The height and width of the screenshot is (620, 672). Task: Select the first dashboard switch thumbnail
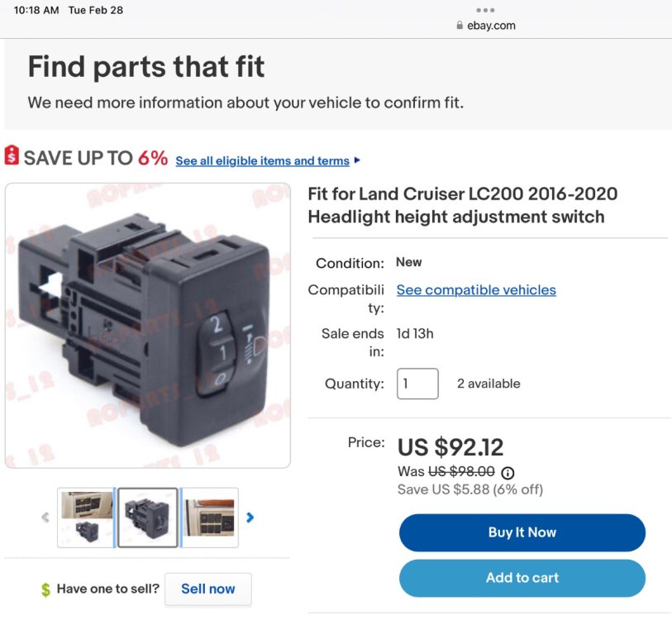[86, 517]
